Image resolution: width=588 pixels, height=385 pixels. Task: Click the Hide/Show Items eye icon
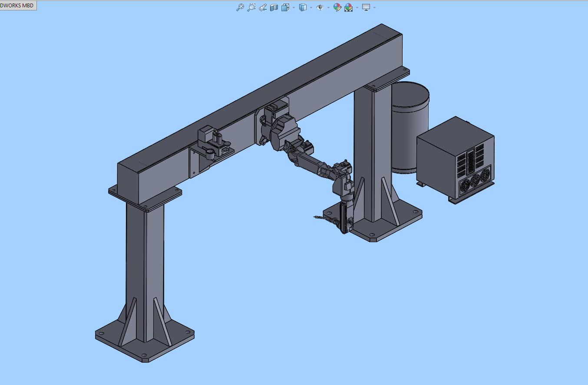(320, 7)
